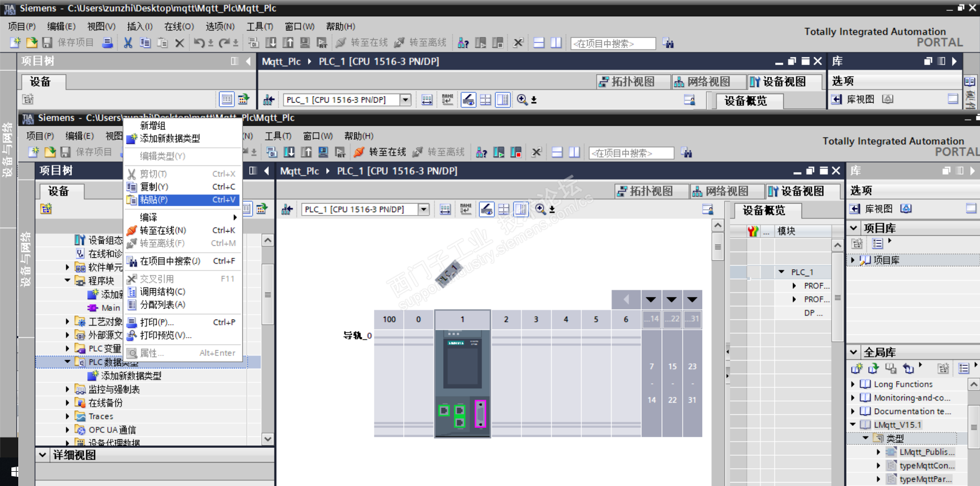
Task: Click the cross-reference icon in the front window toolbar
Action: (x=536, y=152)
